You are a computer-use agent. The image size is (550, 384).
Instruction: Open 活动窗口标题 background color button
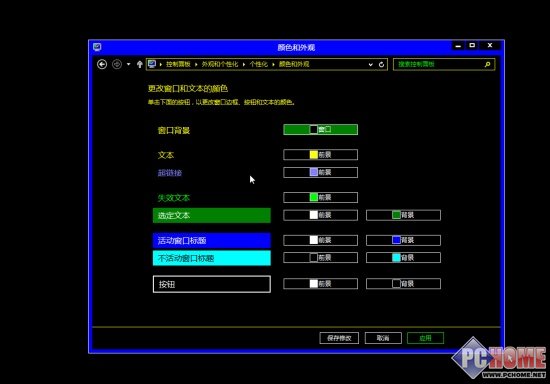(403, 240)
